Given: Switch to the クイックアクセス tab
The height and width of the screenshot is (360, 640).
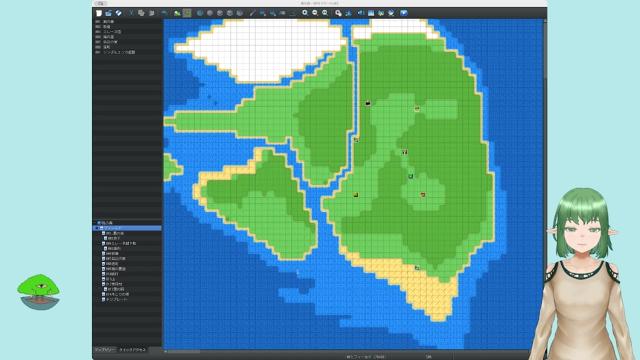Looking at the screenshot, I should 133,350.
